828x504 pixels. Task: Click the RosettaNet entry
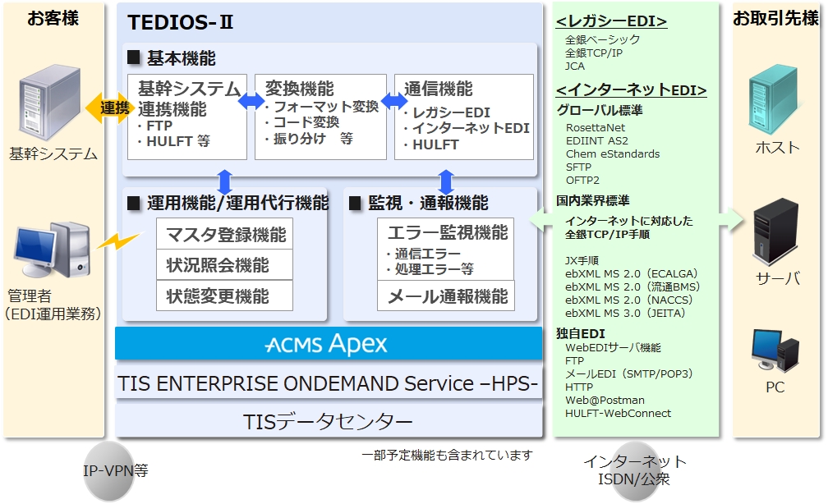(x=595, y=128)
